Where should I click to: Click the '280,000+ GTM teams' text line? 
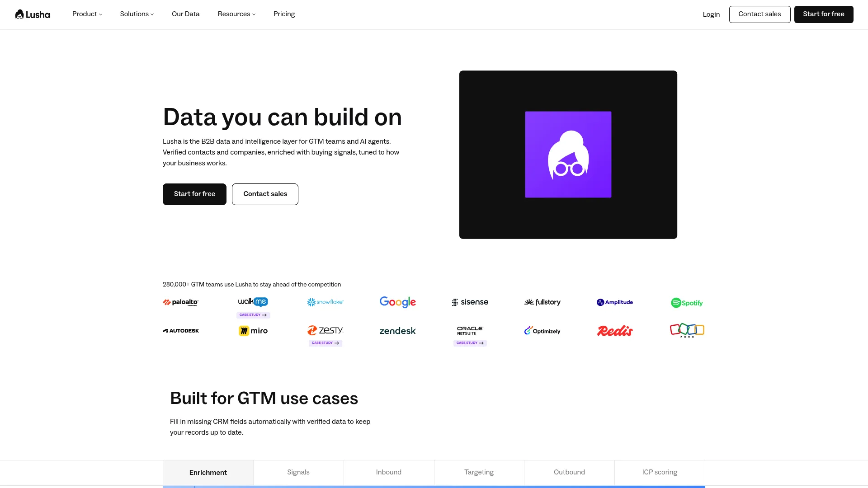(252, 285)
